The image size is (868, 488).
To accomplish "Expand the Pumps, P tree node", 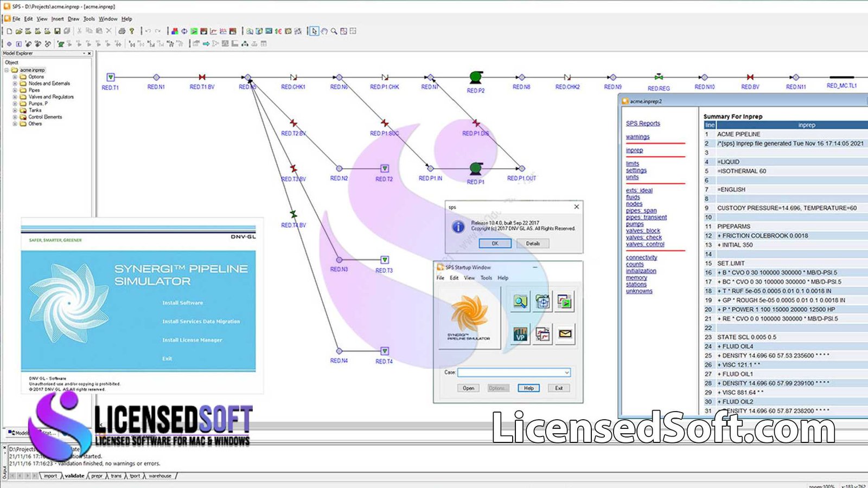I will click(x=15, y=104).
